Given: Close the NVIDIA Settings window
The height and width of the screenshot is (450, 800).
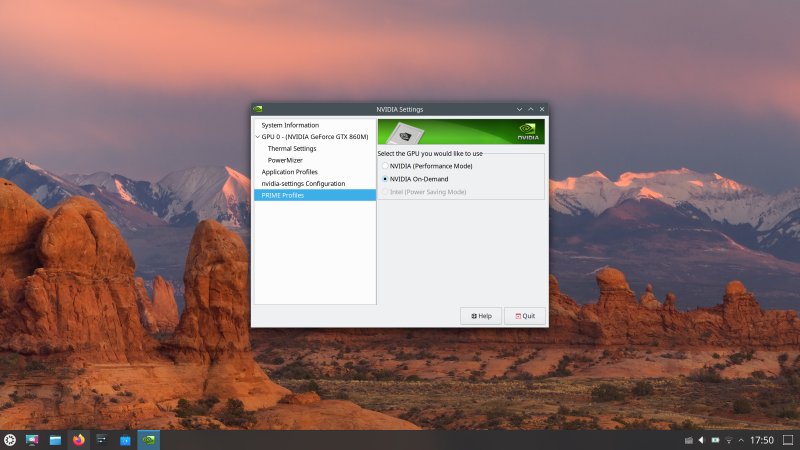Looking at the screenshot, I should pos(542,109).
